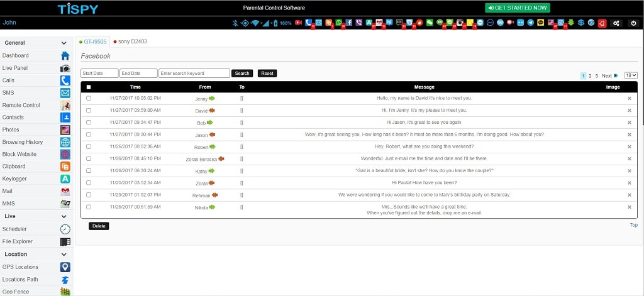Click the Next pagination link

coord(610,76)
